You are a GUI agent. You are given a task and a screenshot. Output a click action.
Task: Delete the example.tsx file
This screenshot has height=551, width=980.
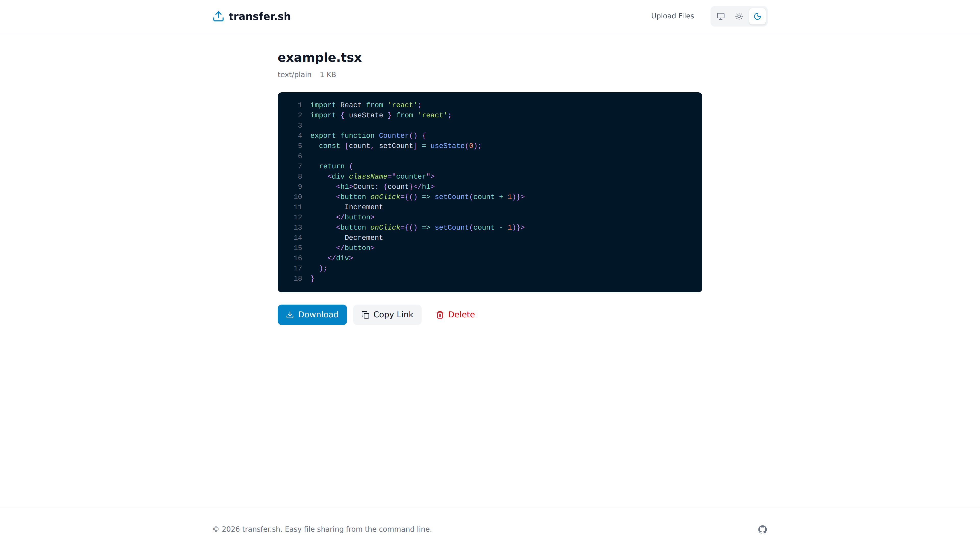tap(455, 315)
